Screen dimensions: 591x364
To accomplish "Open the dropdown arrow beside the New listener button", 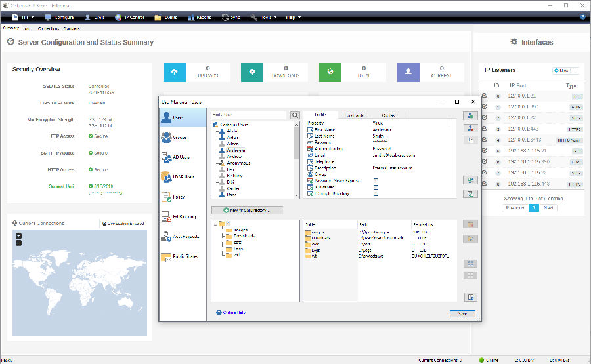I will (x=575, y=71).
